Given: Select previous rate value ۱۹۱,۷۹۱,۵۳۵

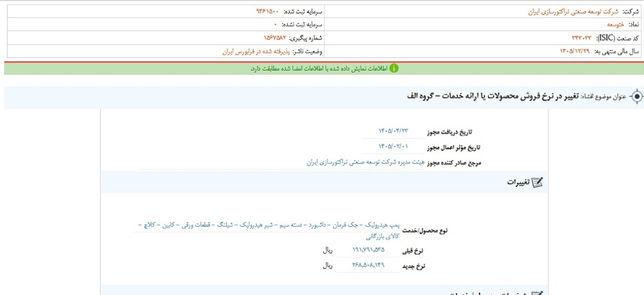Looking at the screenshot, I should pyautogui.click(x=368, y=249).
